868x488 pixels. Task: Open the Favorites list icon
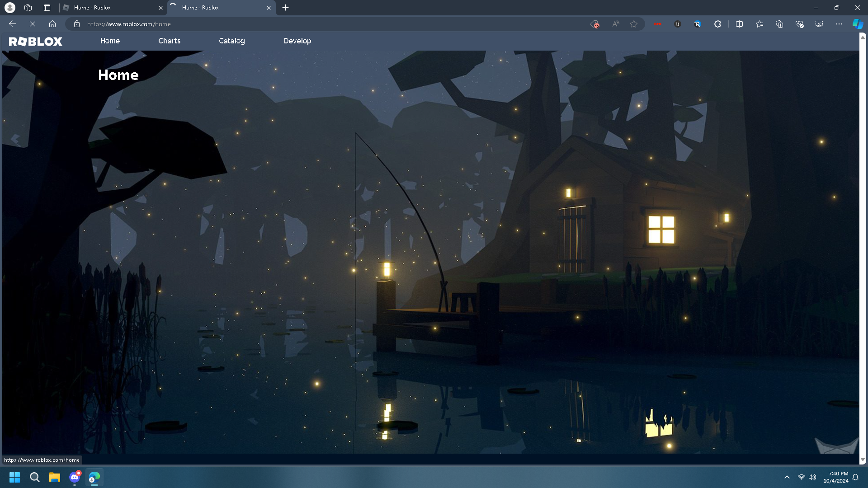click(759, 24)
